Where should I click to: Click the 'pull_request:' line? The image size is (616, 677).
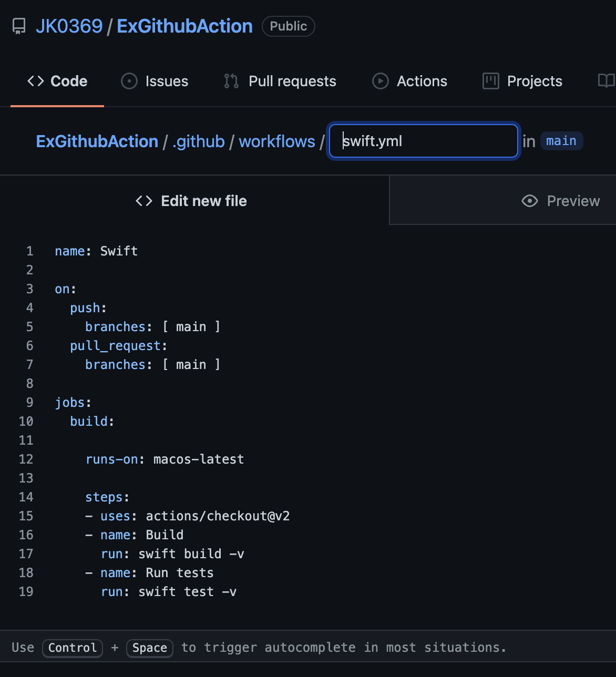coord(119,346)
